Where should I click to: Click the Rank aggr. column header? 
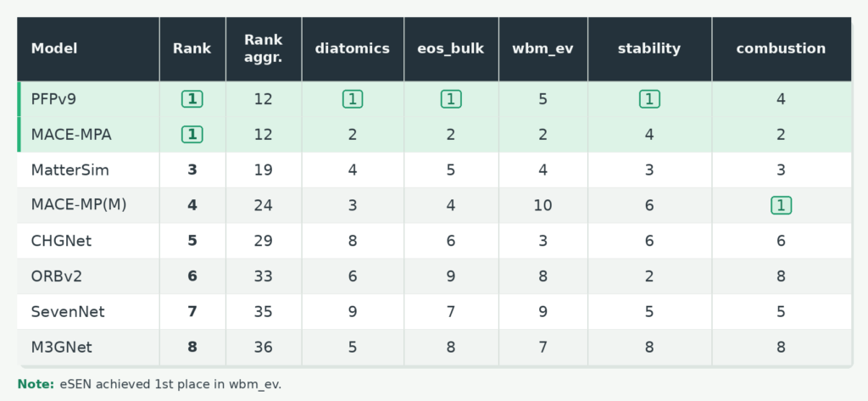pos(264,48)
